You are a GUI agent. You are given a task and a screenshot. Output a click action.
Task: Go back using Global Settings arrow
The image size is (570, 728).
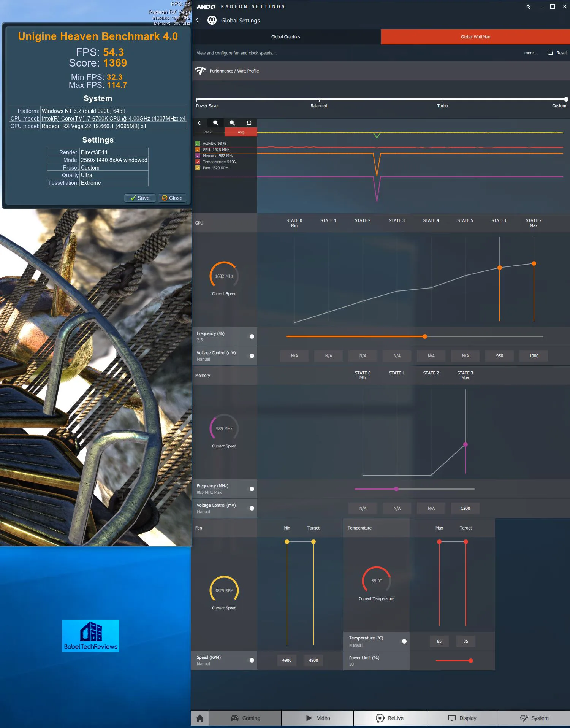coord(197,20)
